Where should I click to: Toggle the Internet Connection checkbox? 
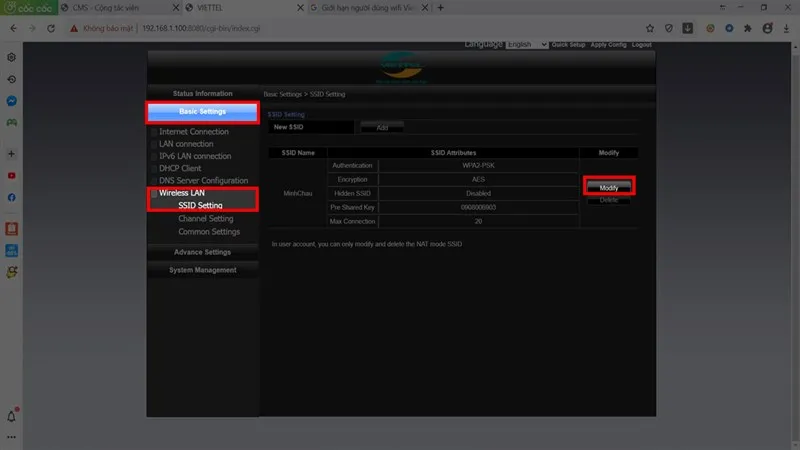click(x=154, y=132)
